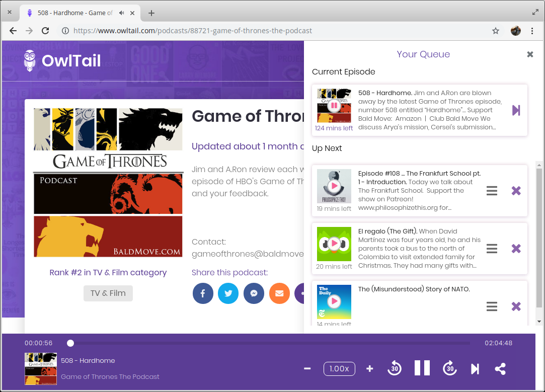Click the browser forward arrow
Viewport: 545px width, 392px height.
coord(29,31)
